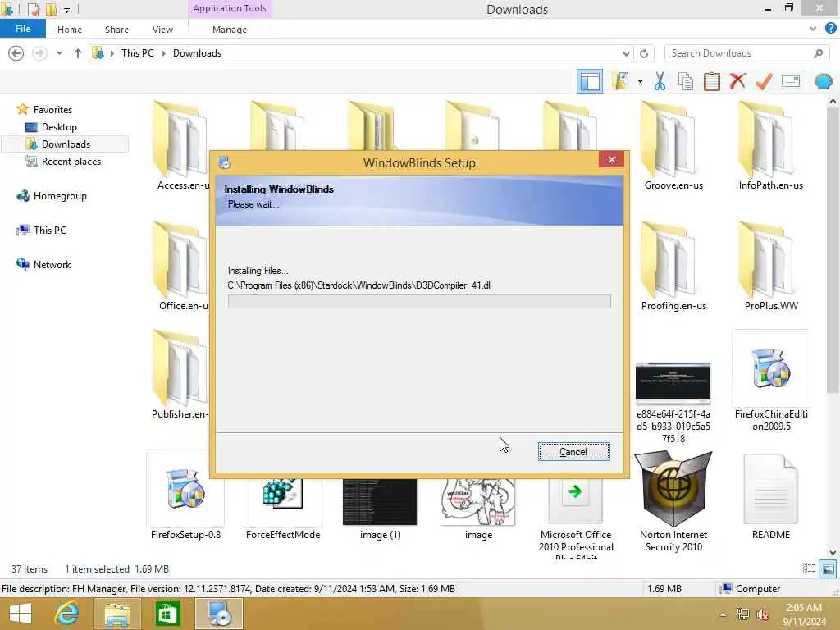Close the WindowBlinds Setup dialog

(x=612, y=160)
